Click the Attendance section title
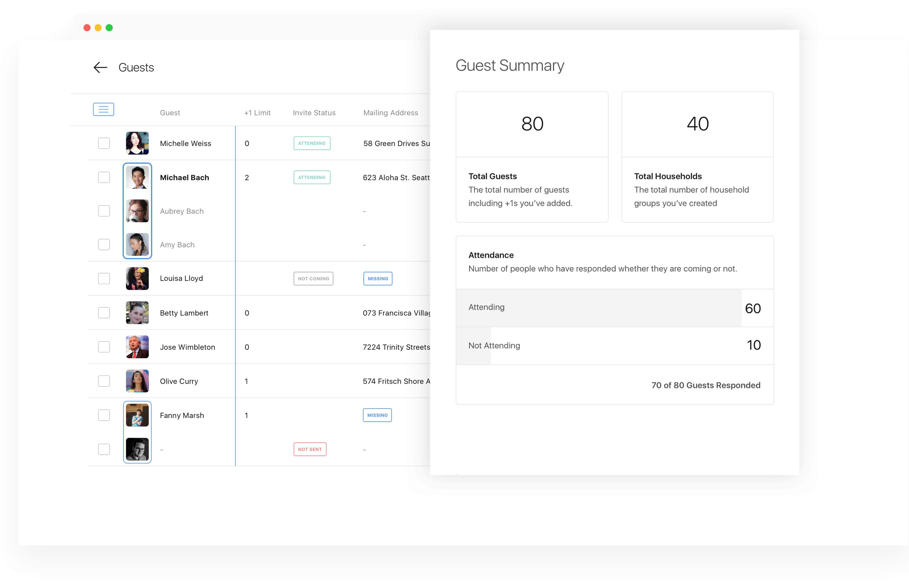Screen dimensions: 909x588 click(x=491, y=255)
